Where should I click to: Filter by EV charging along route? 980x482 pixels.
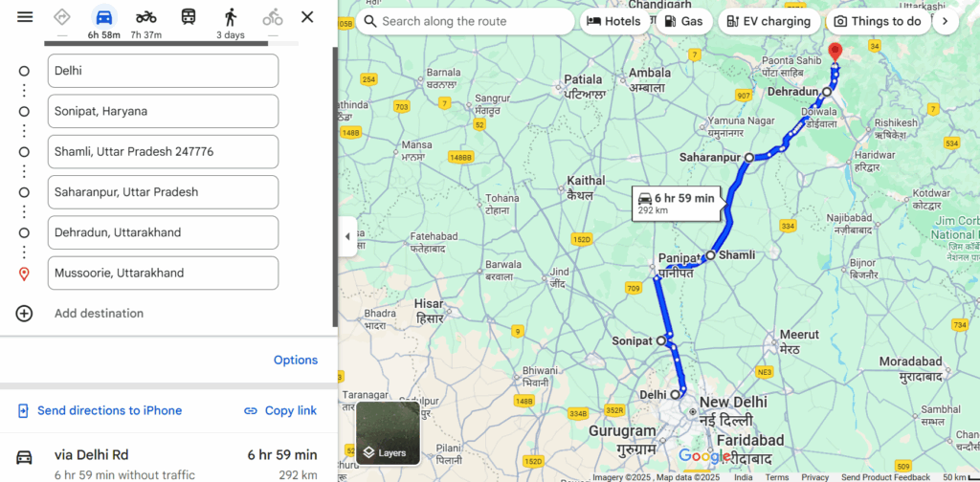[x=768, y=21]
